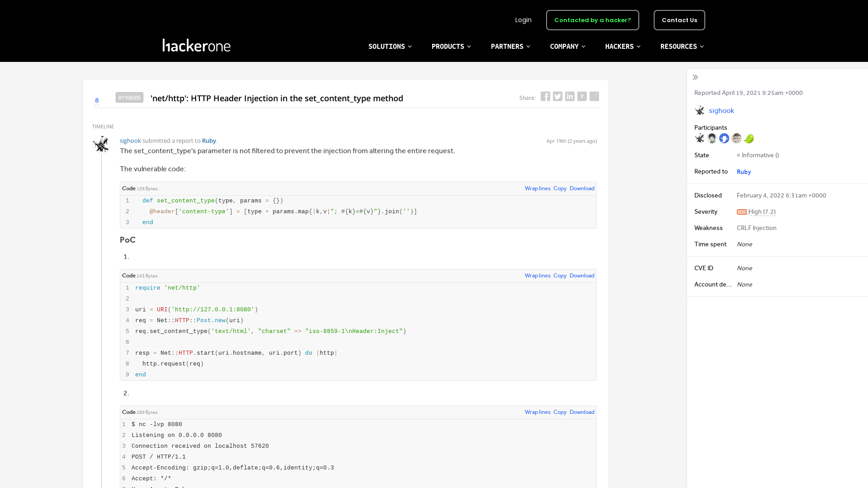Open sighook reporter link in sidebar
The height and width of the screenshot is (488, 868).
pyautogui.click(x=721, y=111)
